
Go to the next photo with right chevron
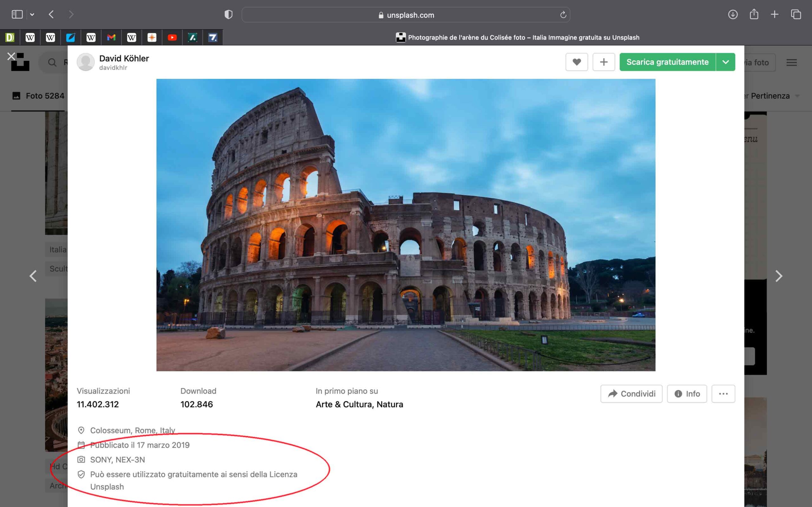779,276
